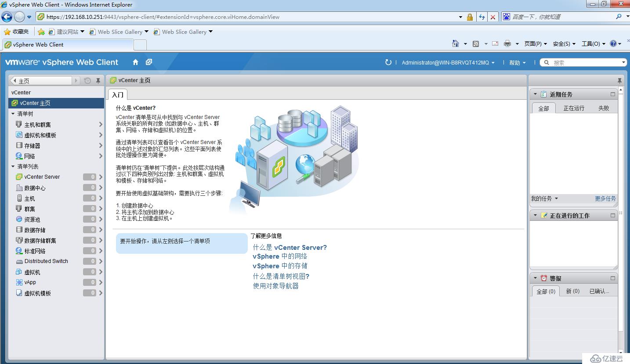
Task: Select the 入门 tab
Action: [118, 94]
